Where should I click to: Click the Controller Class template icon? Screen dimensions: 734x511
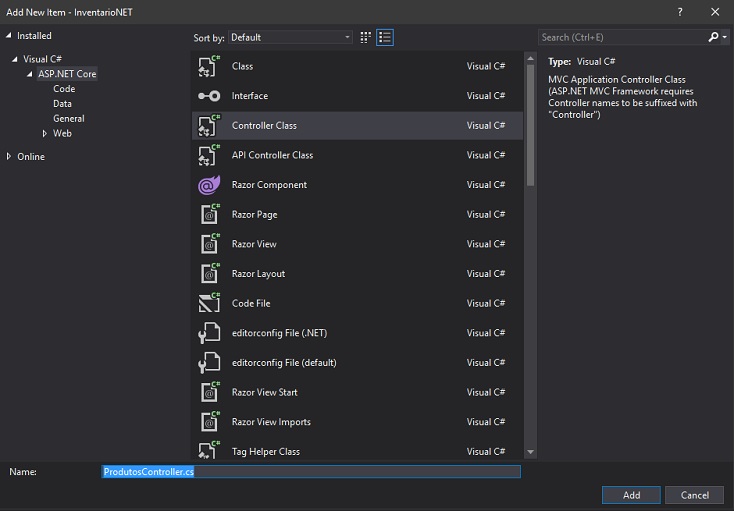click(209, 125)
